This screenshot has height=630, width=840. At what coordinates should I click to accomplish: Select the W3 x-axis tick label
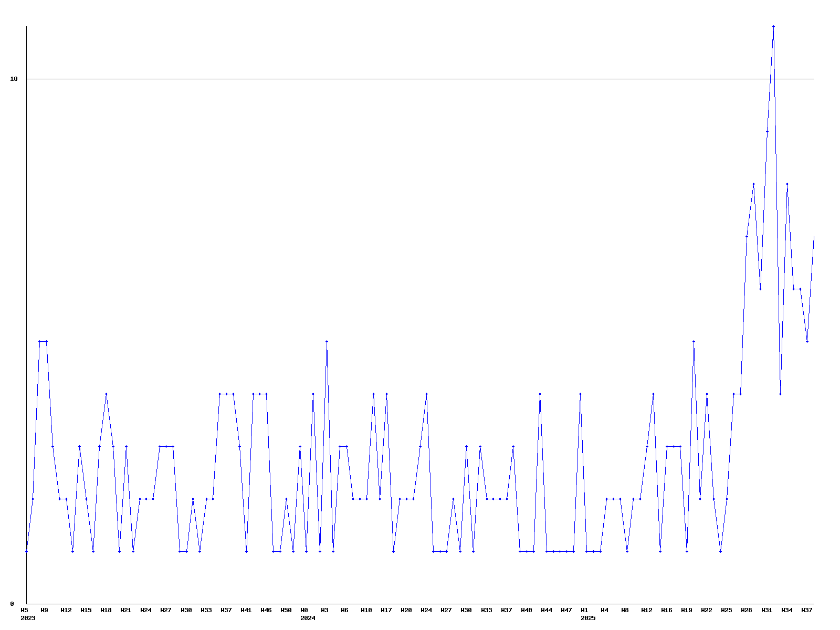pyautogui.click(x=325, y=611)
